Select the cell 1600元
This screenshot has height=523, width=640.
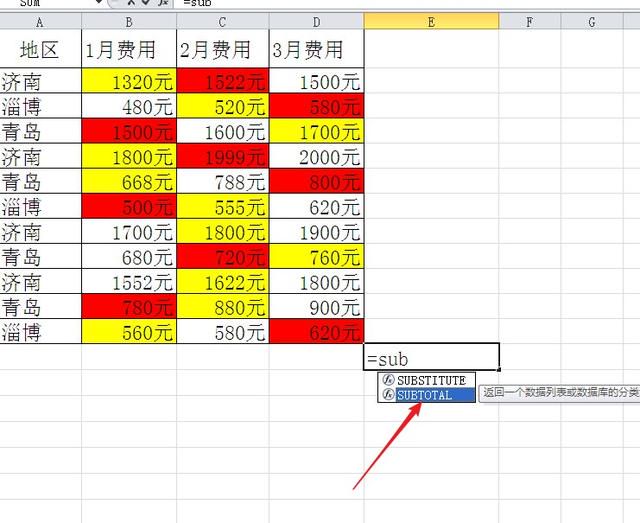(x=222, y=131)
